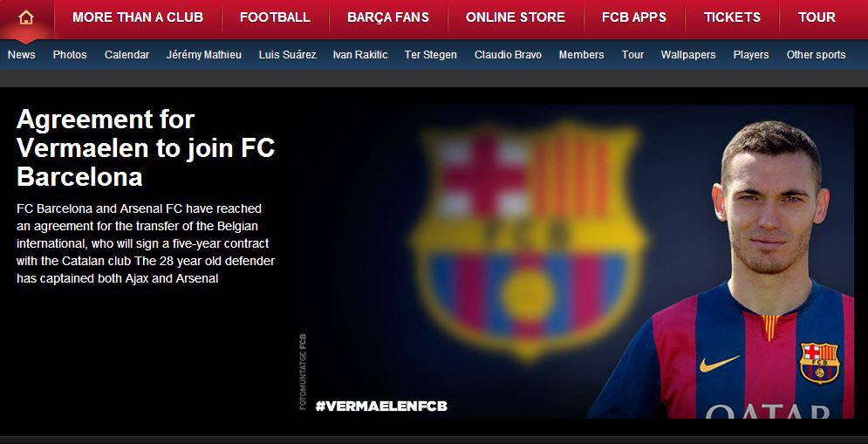This screenshot has width=868, height=444.
Task: Go to the Tickets page
Action: 732,17
